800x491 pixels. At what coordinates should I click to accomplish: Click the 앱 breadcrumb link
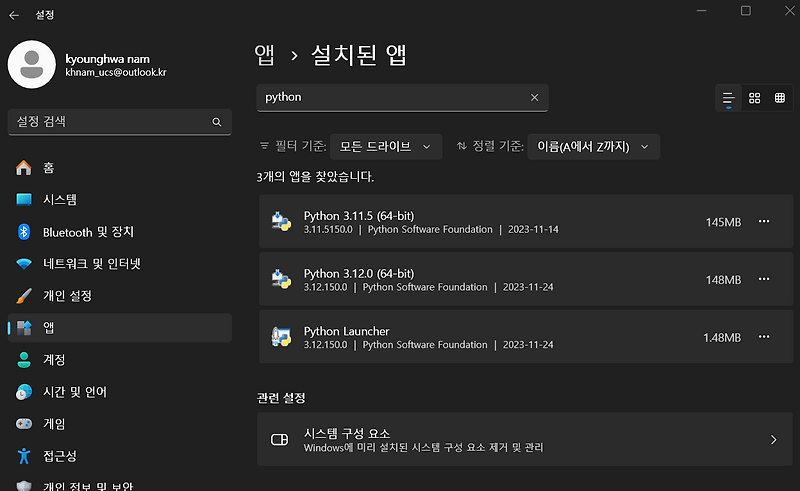264,55
